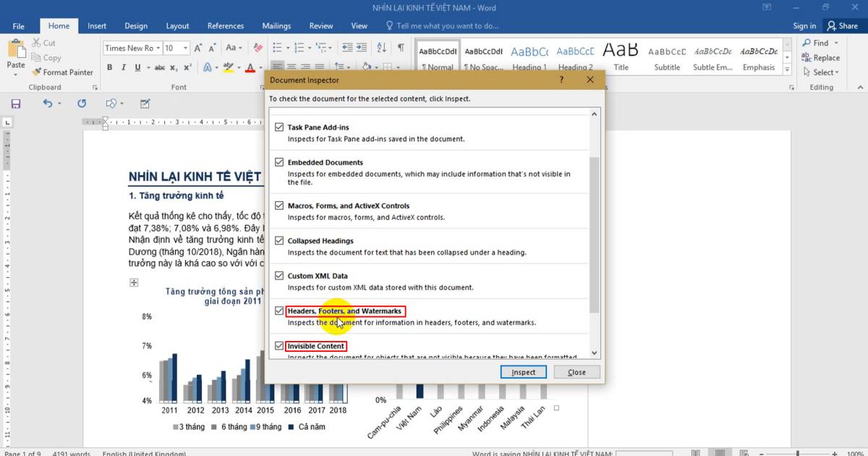Viewport: 868px width, 456px height.
Task: Open the font name dropdown
Action: [158, 48]
